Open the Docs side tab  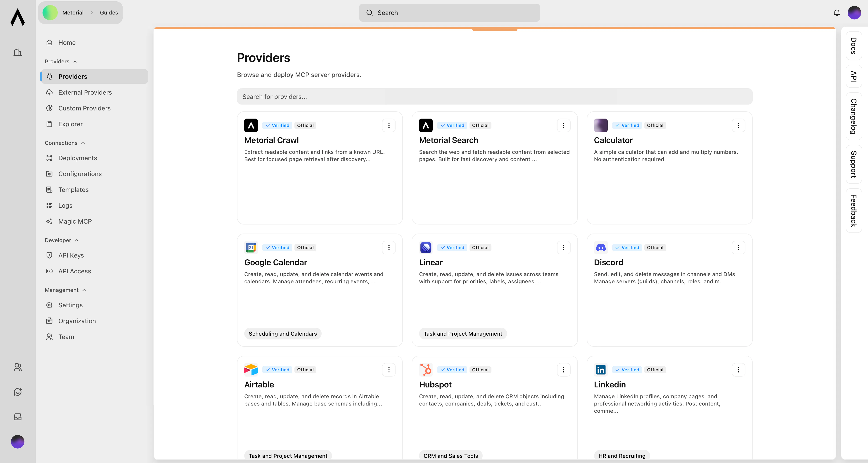[x=854, y=46]
